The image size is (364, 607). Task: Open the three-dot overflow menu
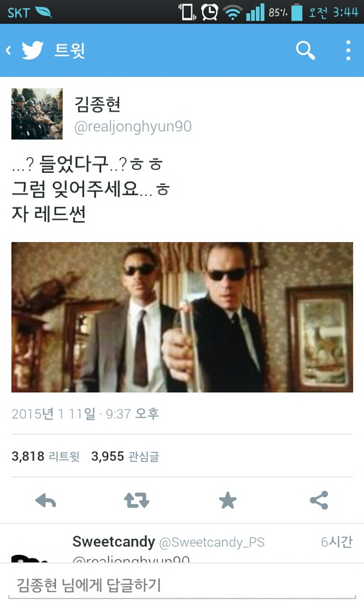348,50
